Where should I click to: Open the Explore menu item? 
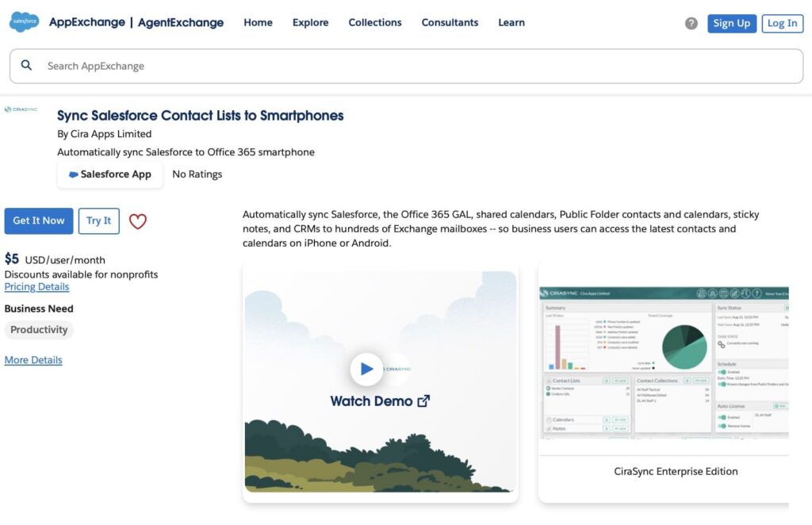pyautogui.click(x=310, y=22)
